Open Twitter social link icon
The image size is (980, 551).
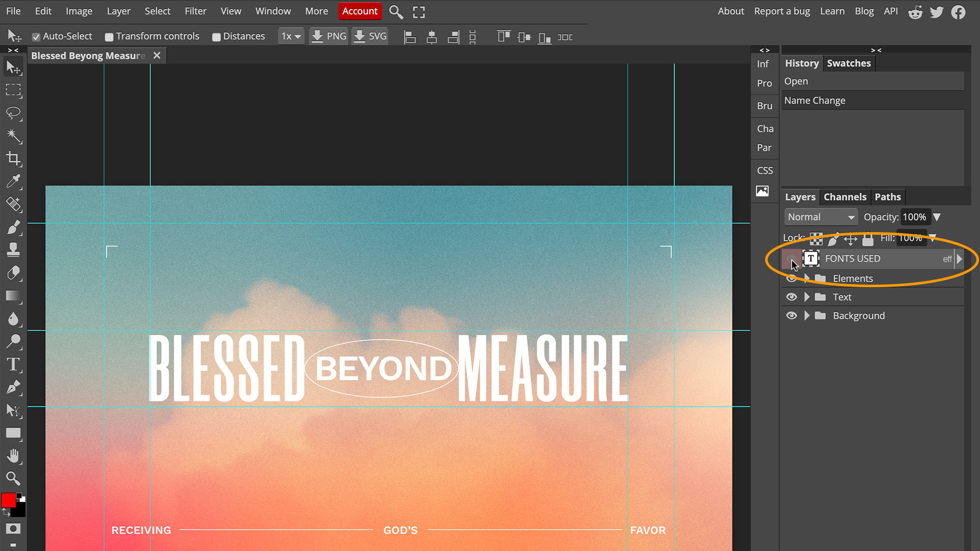point(937,12)
